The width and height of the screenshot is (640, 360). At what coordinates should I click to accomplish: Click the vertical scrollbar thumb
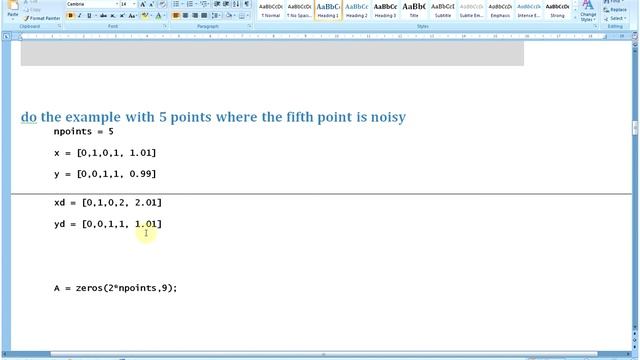[635, 128]
